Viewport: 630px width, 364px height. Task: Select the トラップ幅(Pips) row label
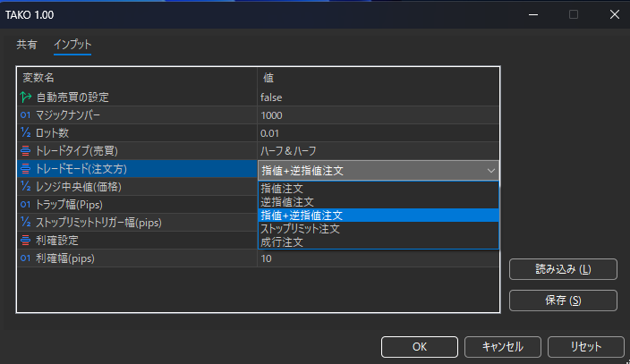69,205
